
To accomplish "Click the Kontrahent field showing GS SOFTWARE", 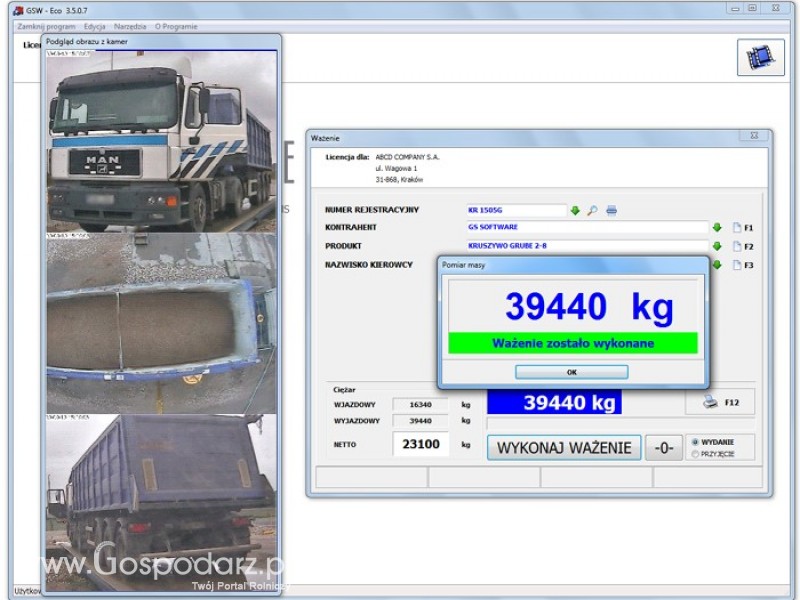I will (x=586, y=228).
